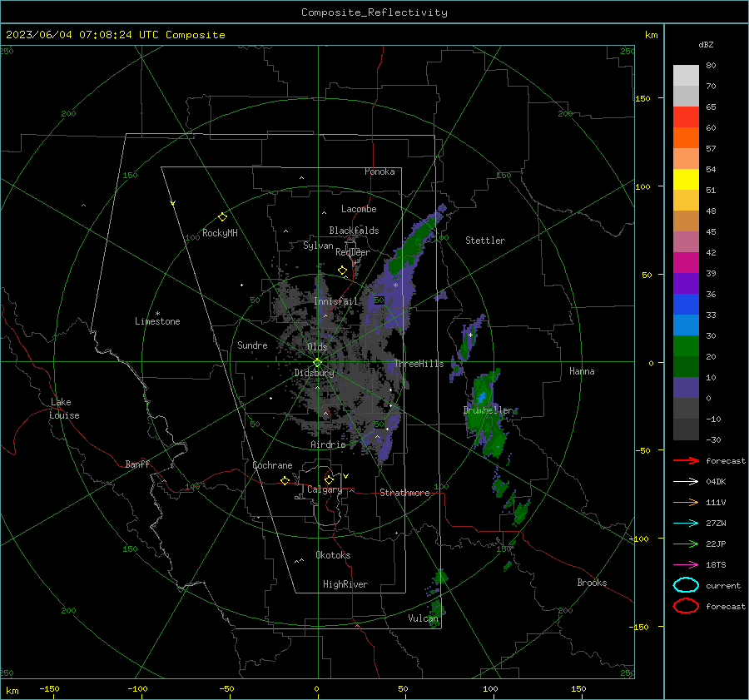The height and width of the screenshot is (700, 749).
Task: Click the Innisfail city label
Action: (336, 301)
